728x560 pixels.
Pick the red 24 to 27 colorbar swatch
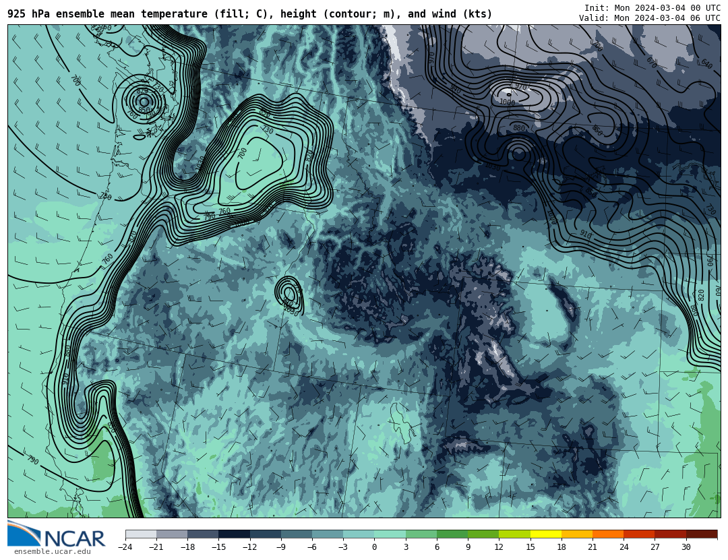tap(639, 534)
